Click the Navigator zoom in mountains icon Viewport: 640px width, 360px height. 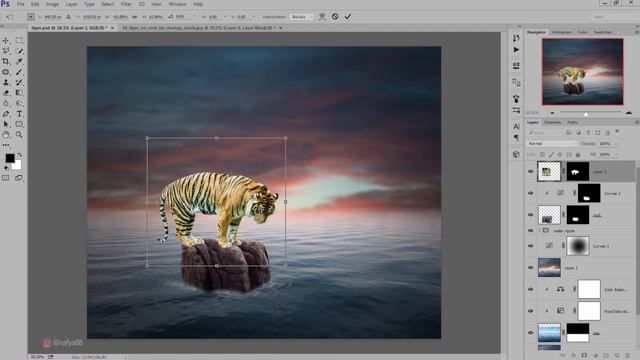pos(629,112)
